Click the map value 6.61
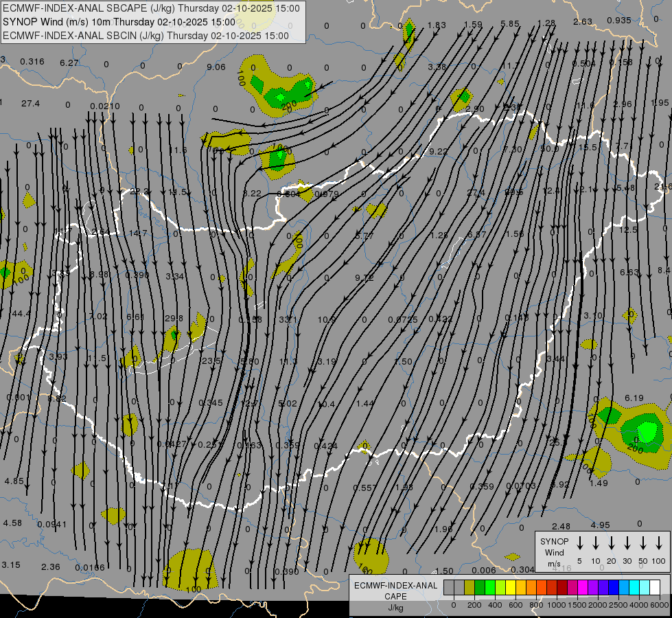Screen dimensions: 672x618 tap(135, 317)
